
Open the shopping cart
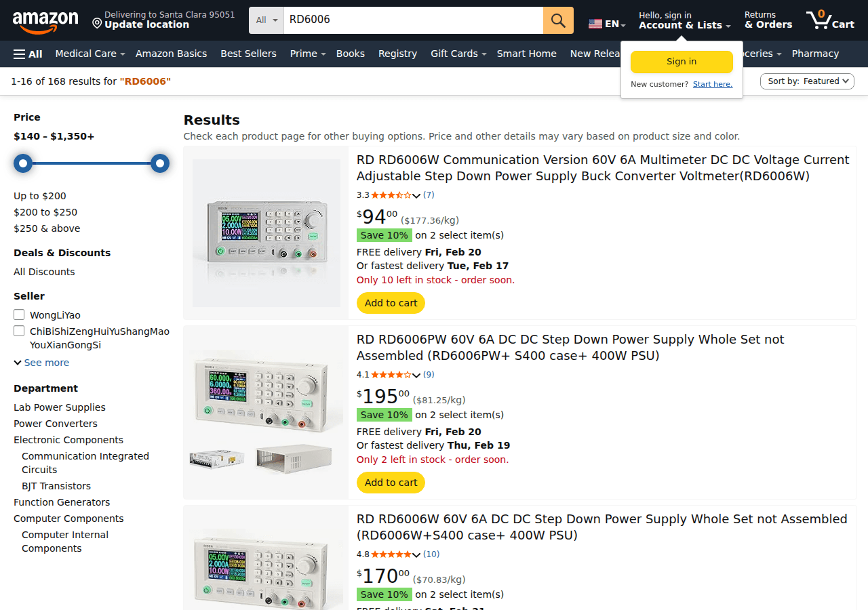coord(830,20)
